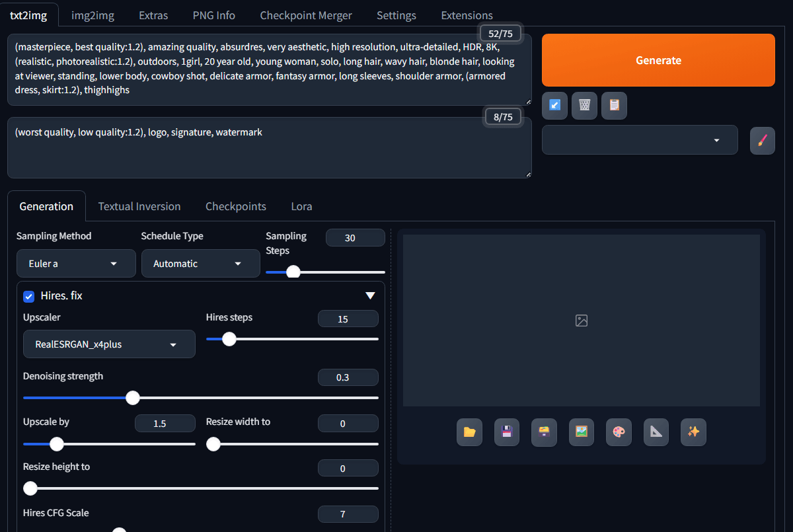Click the empty image preview area

pyautogui.click(x=582, y=321)
